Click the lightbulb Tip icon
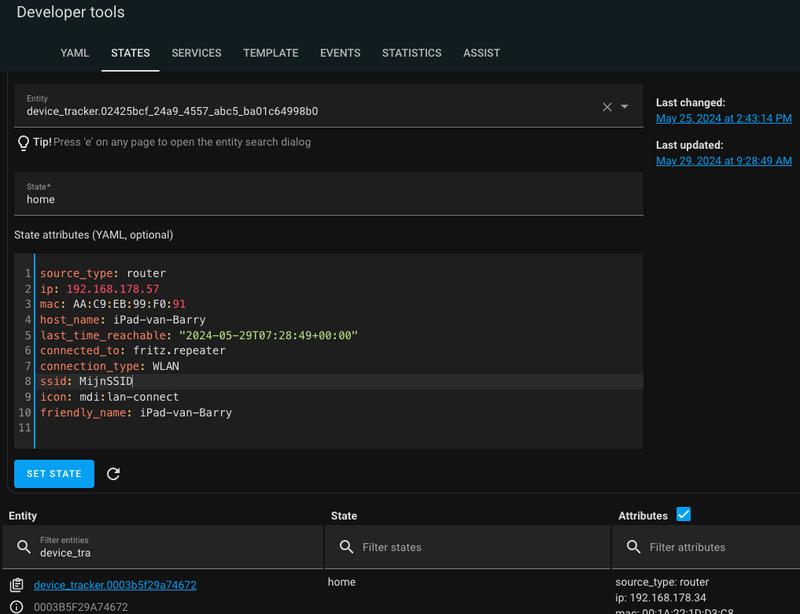 click(23, 143)
